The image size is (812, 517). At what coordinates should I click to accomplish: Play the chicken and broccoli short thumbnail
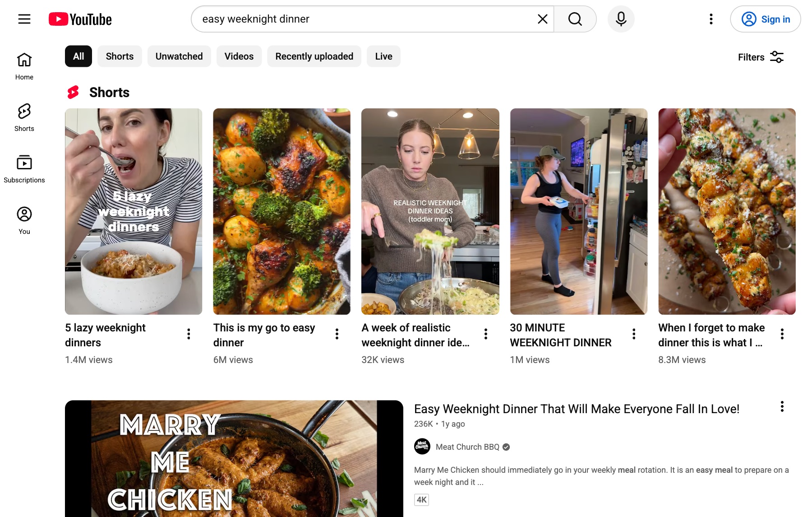point(282,211)
